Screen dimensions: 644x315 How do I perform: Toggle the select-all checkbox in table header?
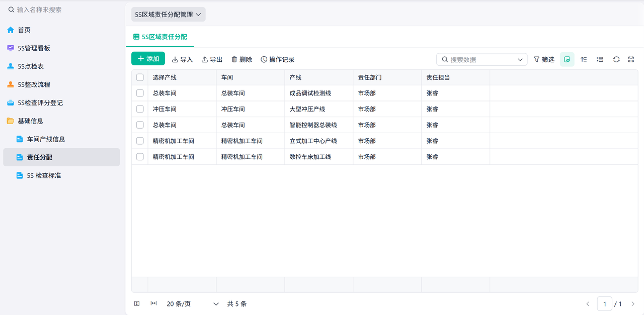(140, 77)
